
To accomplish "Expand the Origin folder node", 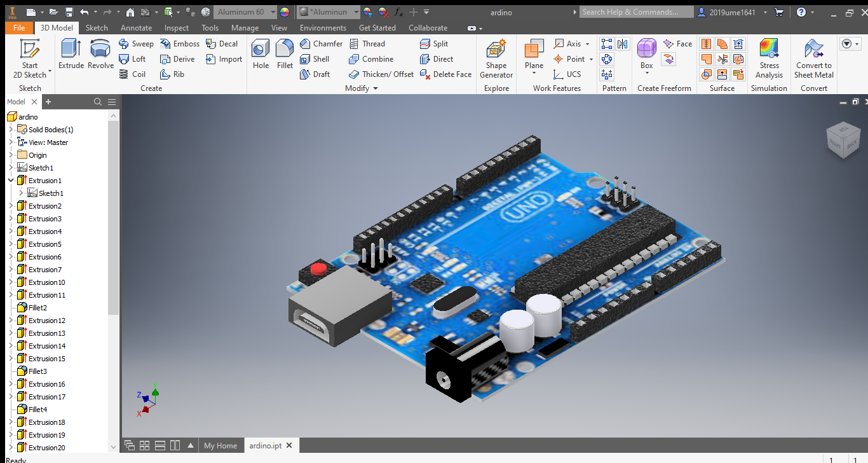I will point(11,155).
